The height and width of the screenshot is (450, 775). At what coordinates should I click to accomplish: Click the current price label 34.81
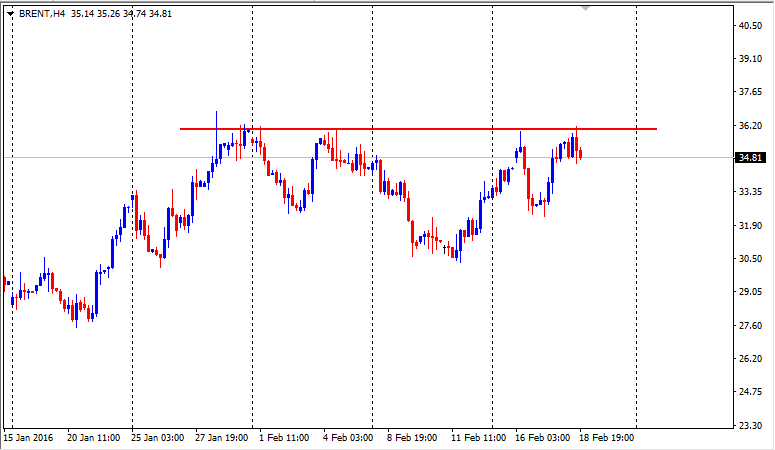coord(750,158)
